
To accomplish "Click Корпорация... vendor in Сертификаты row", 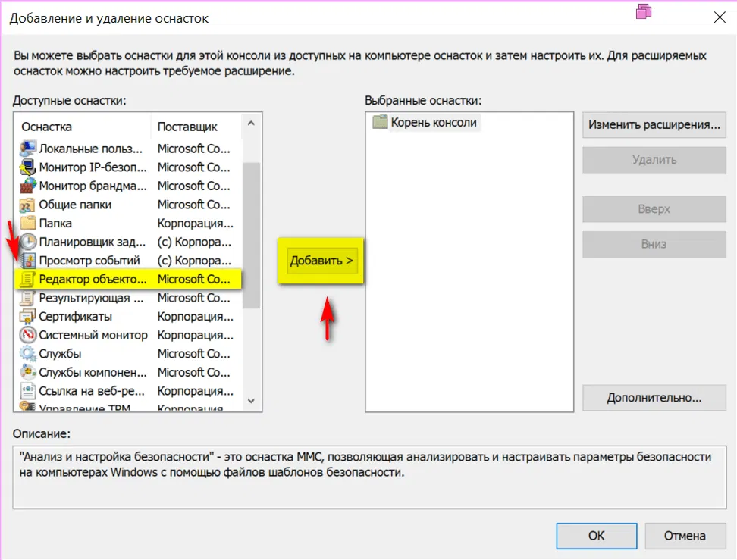I will click(195, 317).
